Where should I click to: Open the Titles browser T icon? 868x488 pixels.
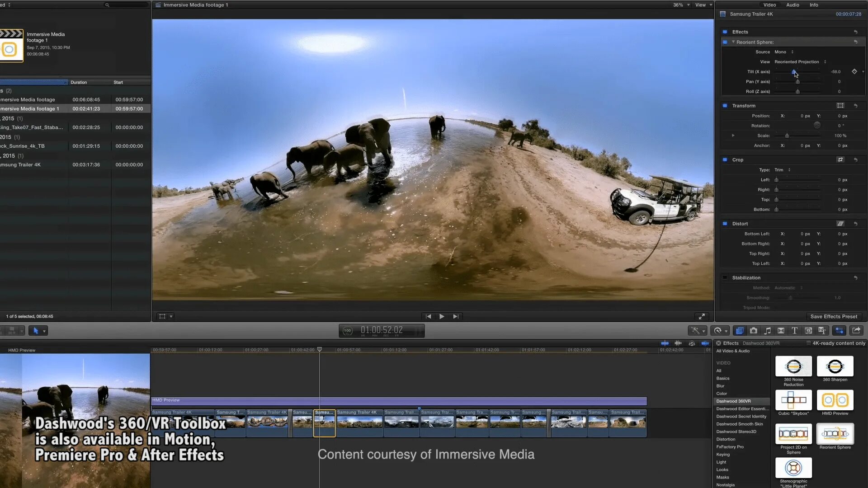click(x=794, y=331)
